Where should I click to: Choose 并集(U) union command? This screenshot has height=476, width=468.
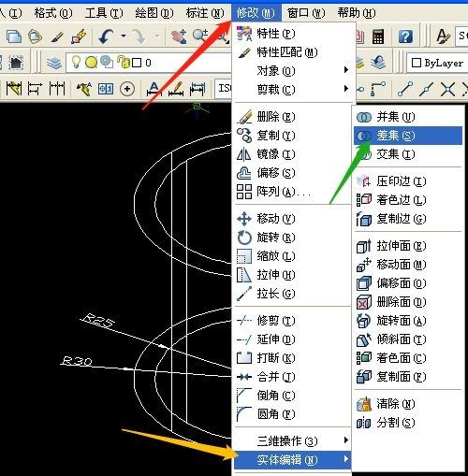[408, 117]
